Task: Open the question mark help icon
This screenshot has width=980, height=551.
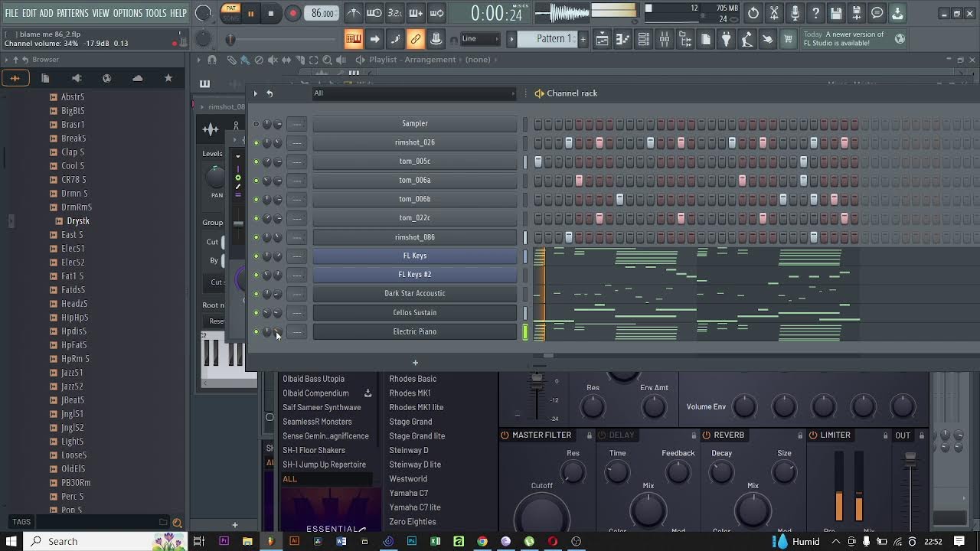Action: (815, 13)
